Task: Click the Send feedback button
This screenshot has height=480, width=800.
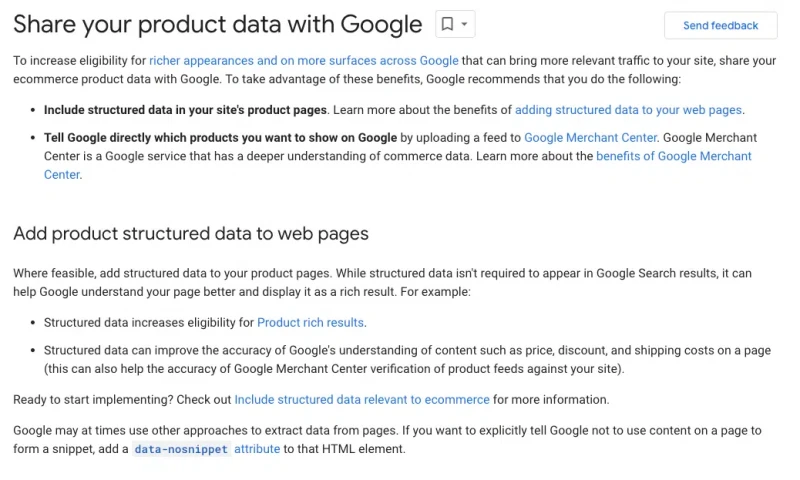Action: coord(720,26)
